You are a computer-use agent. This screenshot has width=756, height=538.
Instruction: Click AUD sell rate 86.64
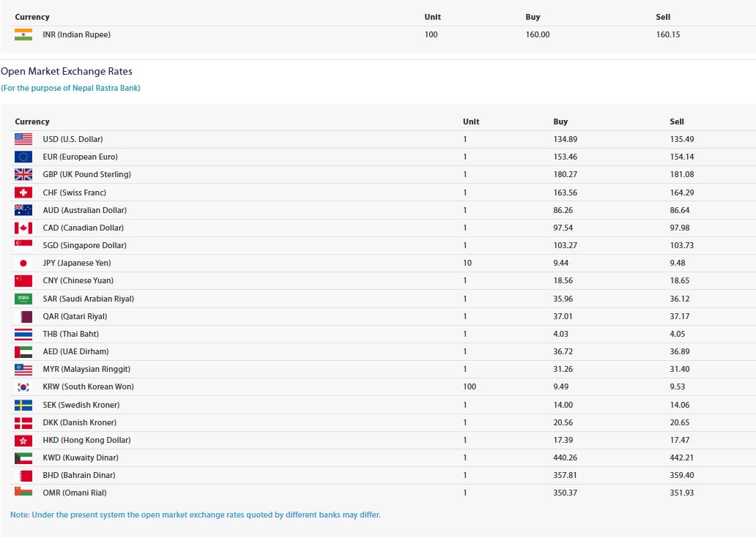coord(679,210)
